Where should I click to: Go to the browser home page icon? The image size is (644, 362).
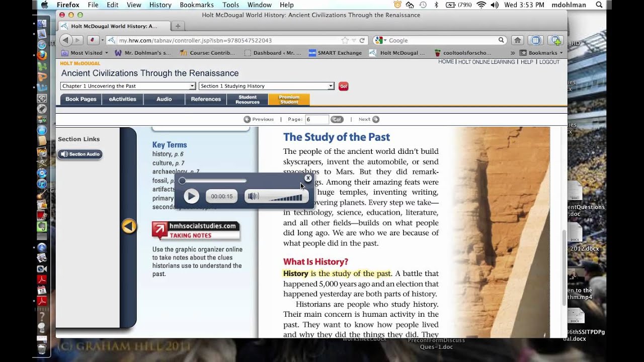pyautogui.click(x=517, y=40)
